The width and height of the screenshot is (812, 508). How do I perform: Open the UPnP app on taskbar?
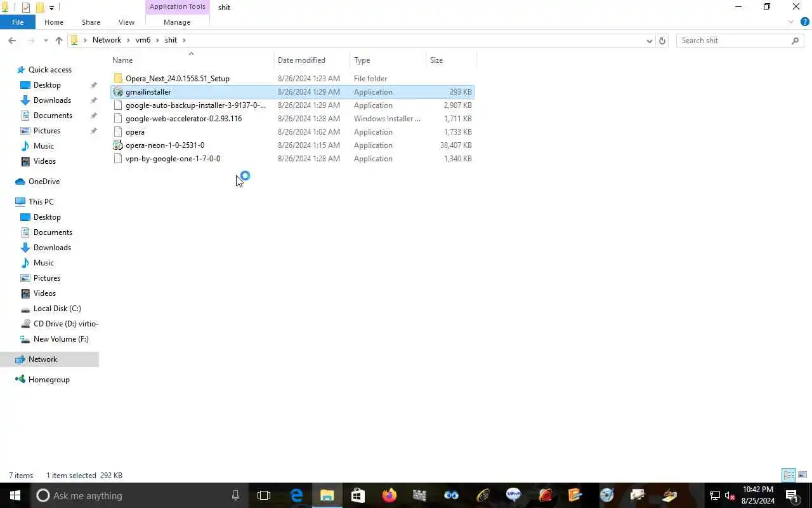[x=513, y=495]
